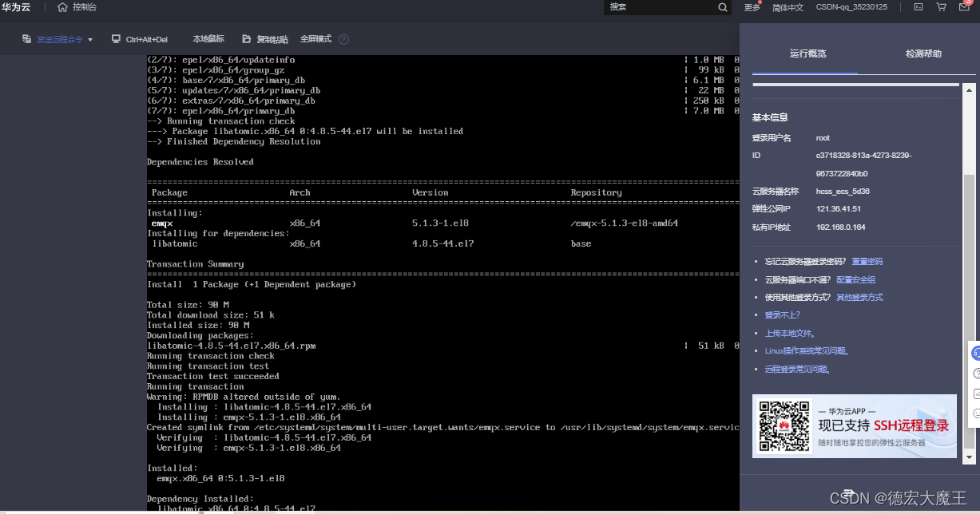Click the 基本信息 heading

[770, 117]
